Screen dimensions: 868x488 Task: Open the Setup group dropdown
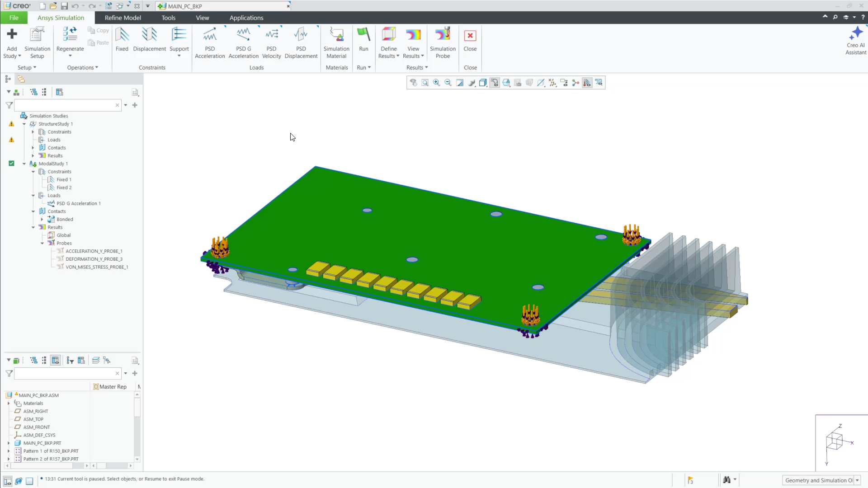(27, 67)
